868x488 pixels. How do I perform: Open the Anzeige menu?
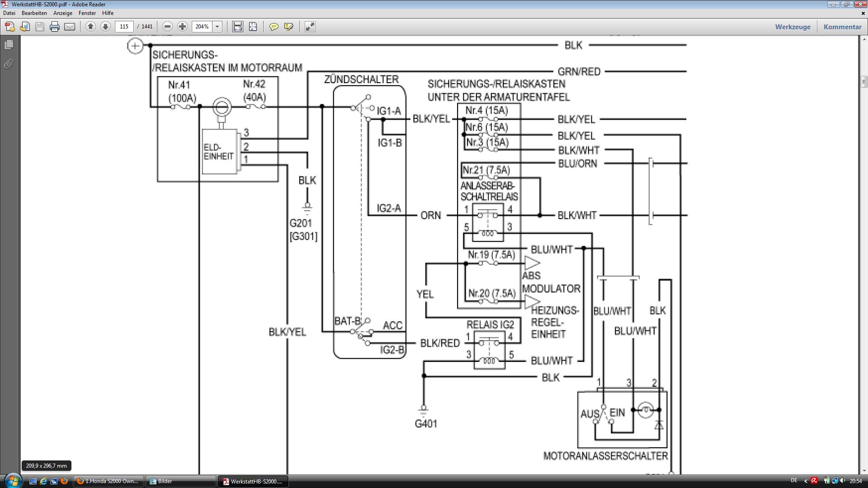coord(63,13)
